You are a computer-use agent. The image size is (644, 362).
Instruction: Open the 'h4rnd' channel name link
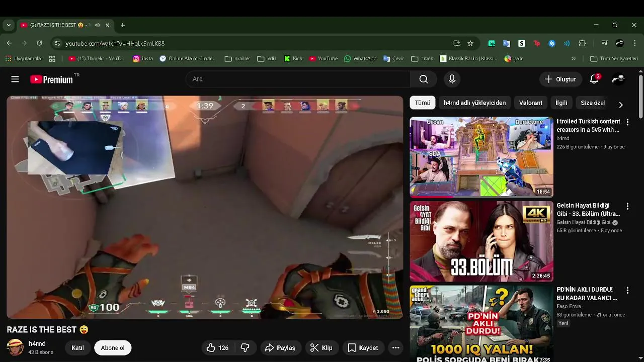tap(37, 344)
